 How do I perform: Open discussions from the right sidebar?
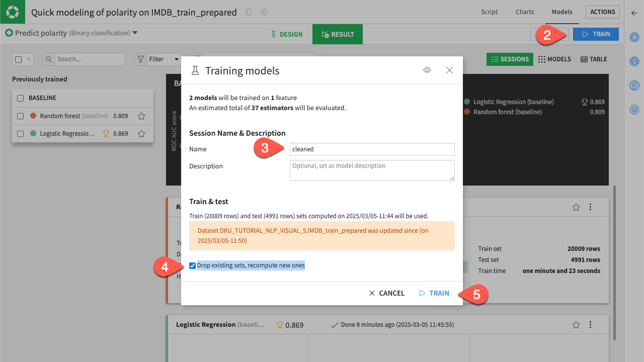click(634, 85)
